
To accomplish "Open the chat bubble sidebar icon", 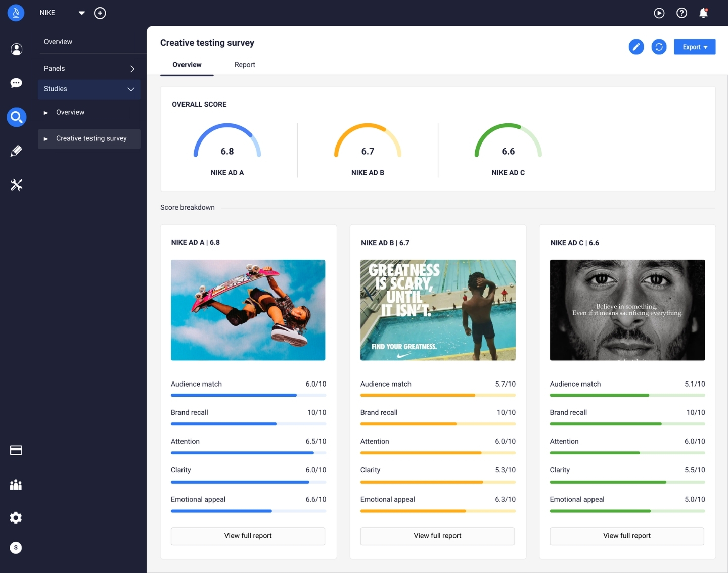I will [16, 83].
